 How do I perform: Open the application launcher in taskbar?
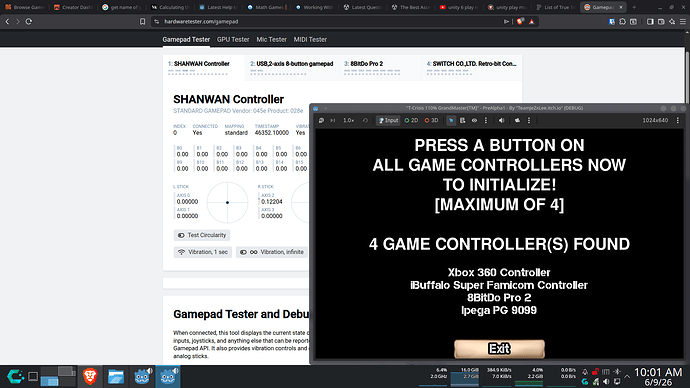pos(15,377)
